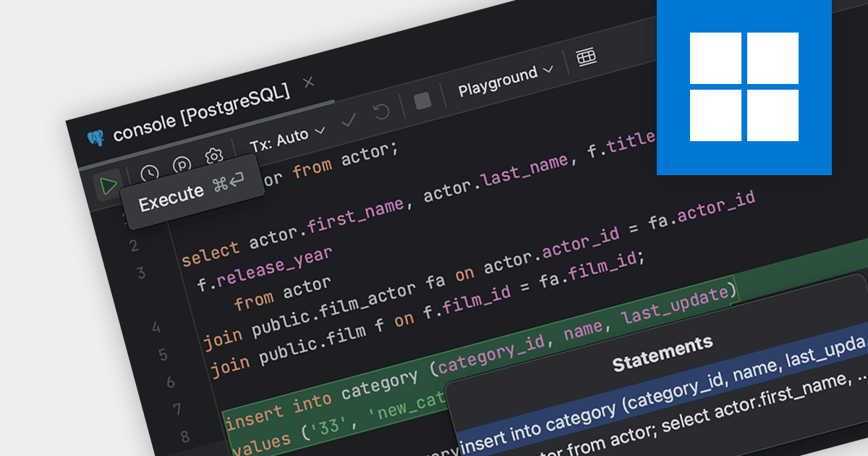
Task: Click the Windows logo tile
Action: coord(744,87)
